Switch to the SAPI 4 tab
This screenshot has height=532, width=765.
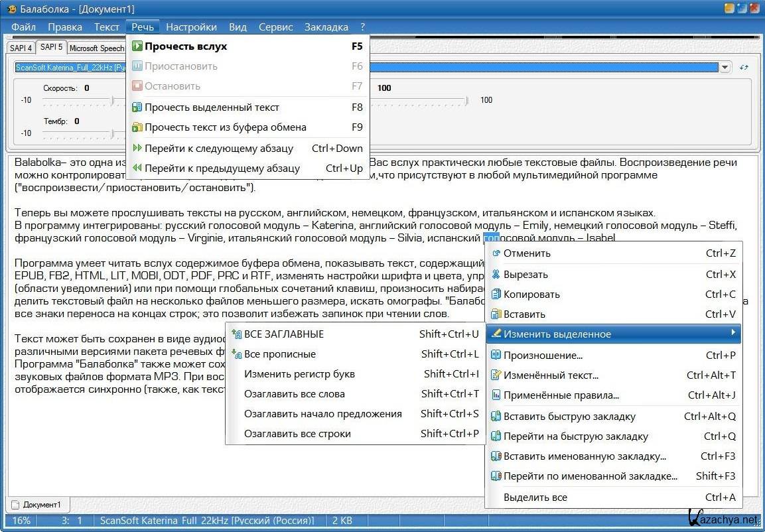coord(21,48)
